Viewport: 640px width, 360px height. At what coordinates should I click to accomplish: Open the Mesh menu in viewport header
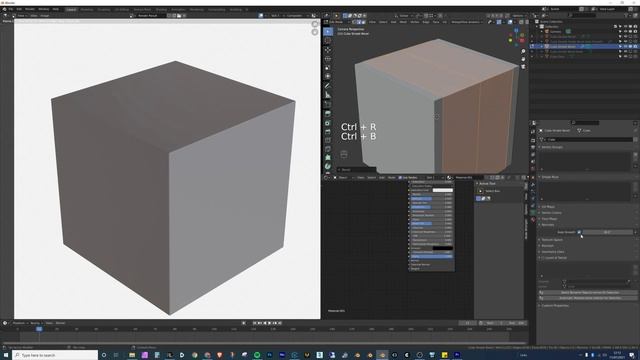403,22
